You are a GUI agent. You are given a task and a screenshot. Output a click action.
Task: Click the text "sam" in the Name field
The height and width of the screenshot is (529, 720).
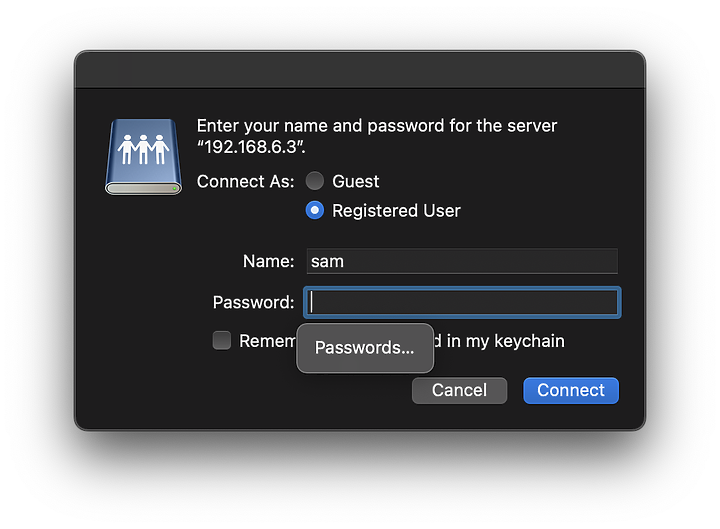pyautogui.click(x=327, y=261)
